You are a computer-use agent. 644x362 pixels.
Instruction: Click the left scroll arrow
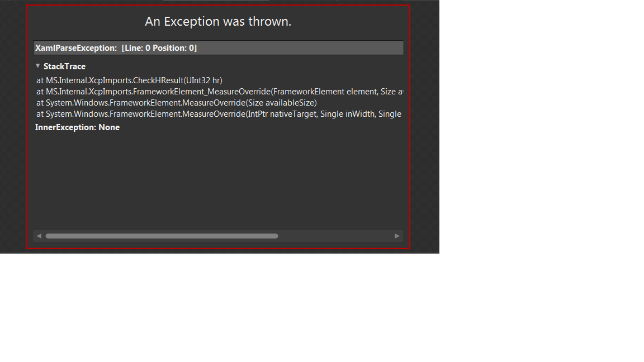pyautogui.click(x=39, y=236)
